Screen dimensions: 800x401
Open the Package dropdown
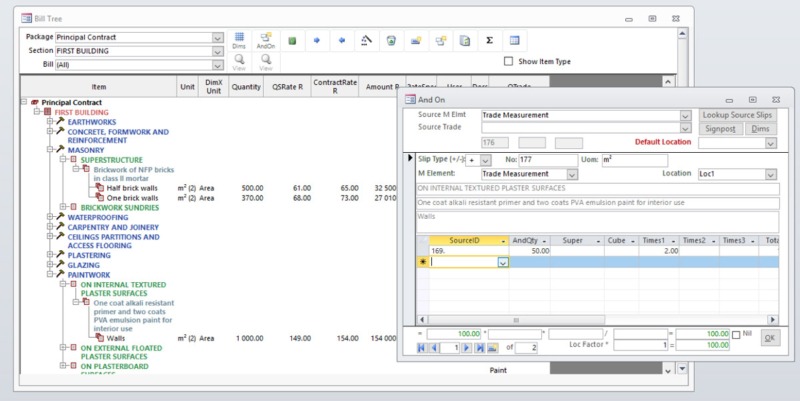pyautogui.click(x=217, y=38)
